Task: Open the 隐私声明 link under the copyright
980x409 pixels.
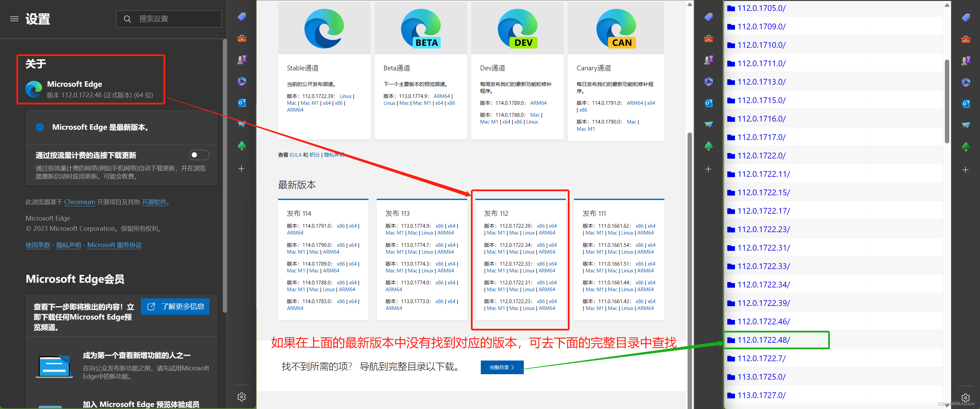Action: [x=69, y=245]
